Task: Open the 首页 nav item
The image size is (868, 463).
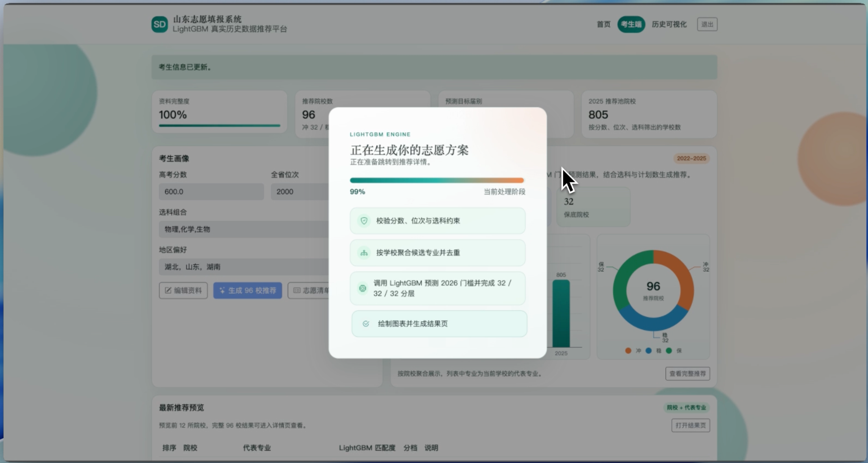Action: click(x=603, y=24)
